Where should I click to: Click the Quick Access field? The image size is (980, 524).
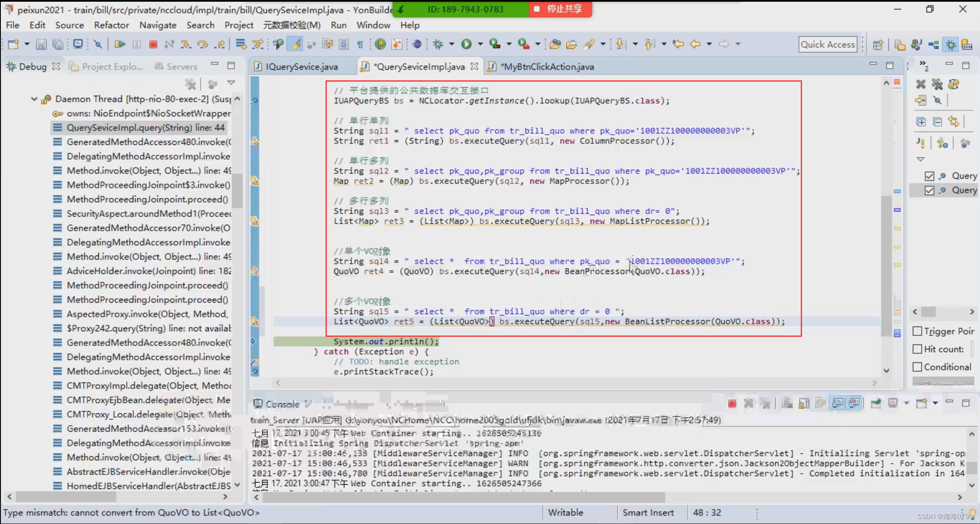(x=827, y=44)
